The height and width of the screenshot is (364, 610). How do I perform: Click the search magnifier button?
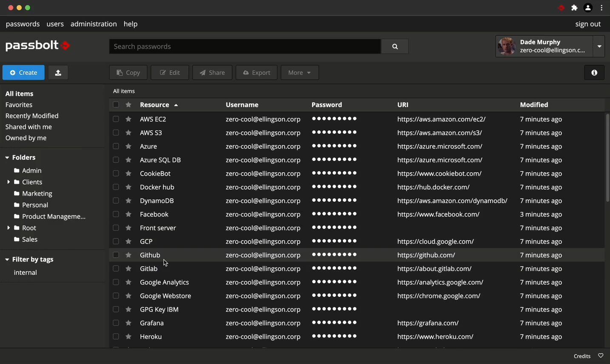(x=395, y=46)
